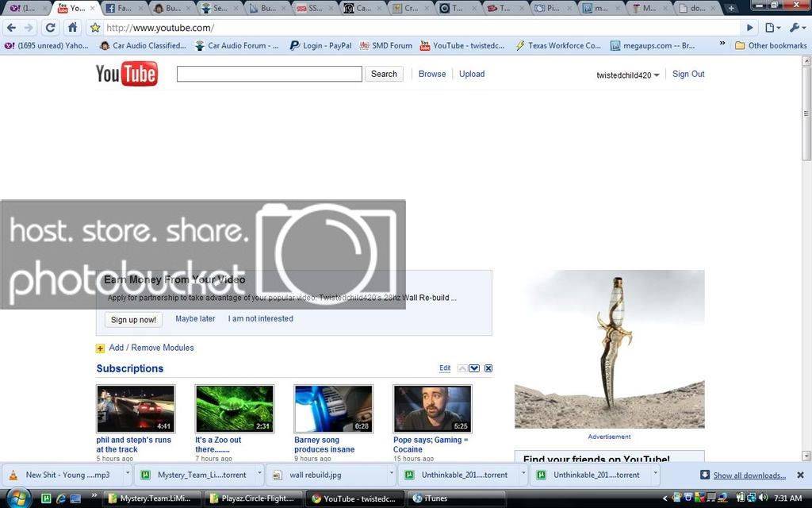Open a new browser tab with plus button
812x508 pixels.
[730, 8]
